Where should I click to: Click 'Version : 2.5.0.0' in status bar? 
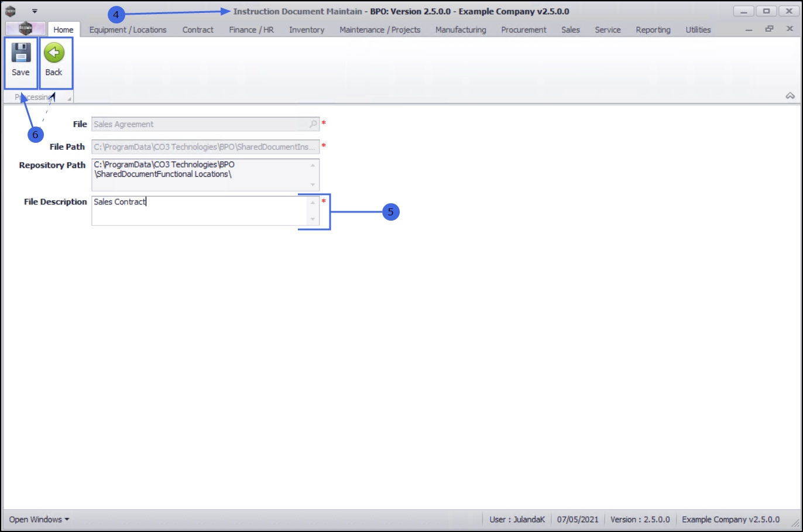point(640,520)
